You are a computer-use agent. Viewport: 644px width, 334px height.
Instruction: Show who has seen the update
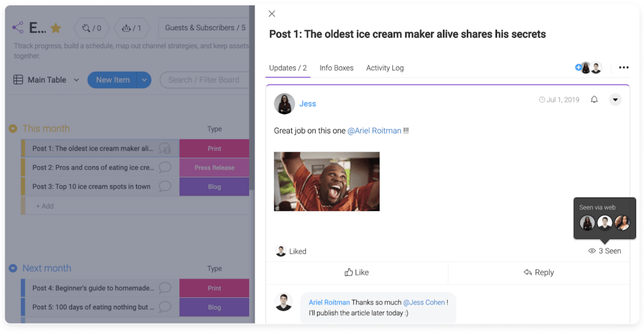coord(605,251)
